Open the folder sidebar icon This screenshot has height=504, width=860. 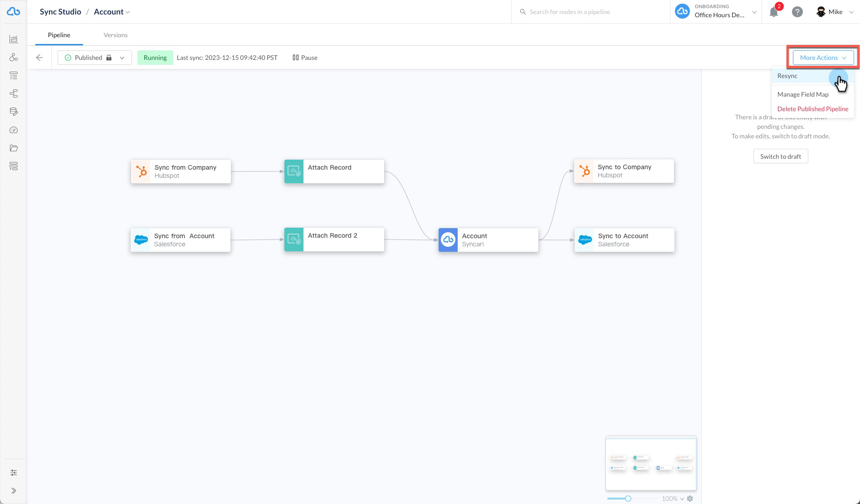(14, 148)
